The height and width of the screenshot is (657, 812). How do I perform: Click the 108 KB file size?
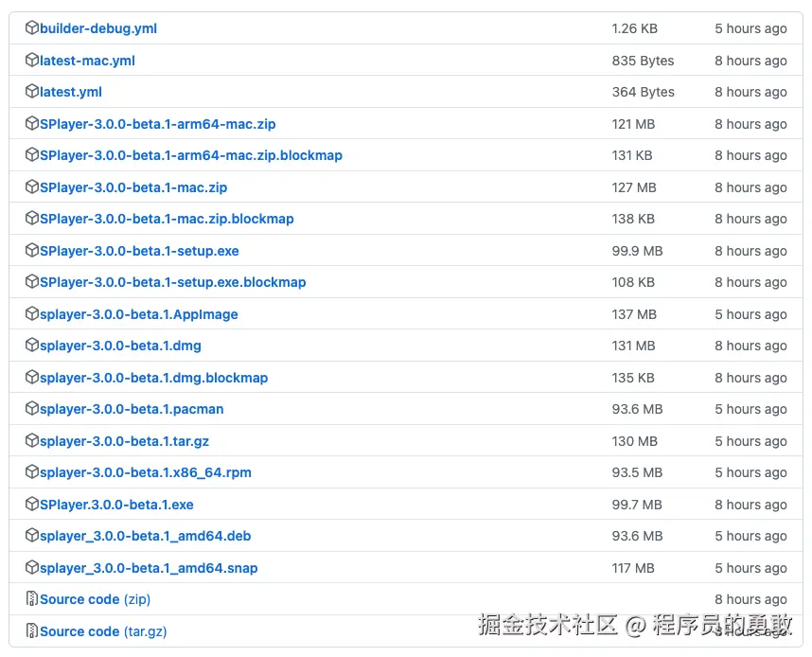click(x=633, y=282)
